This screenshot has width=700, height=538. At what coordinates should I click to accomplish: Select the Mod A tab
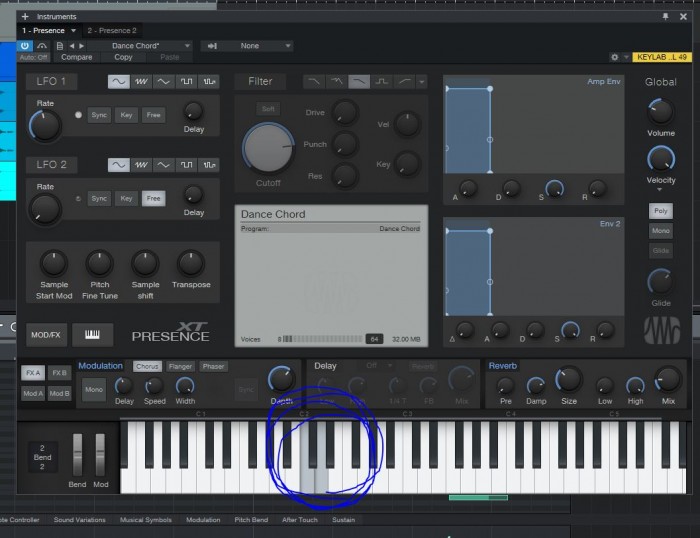click(33, 393)
